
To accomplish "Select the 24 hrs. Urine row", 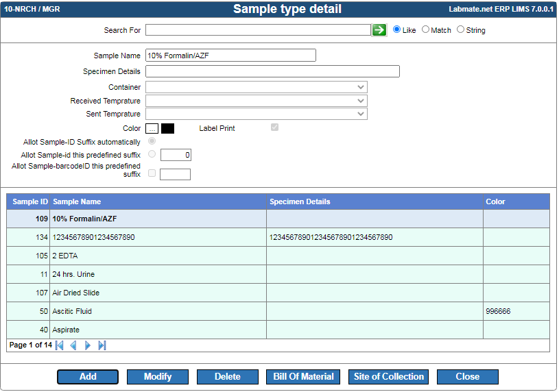I will point(278,275).
